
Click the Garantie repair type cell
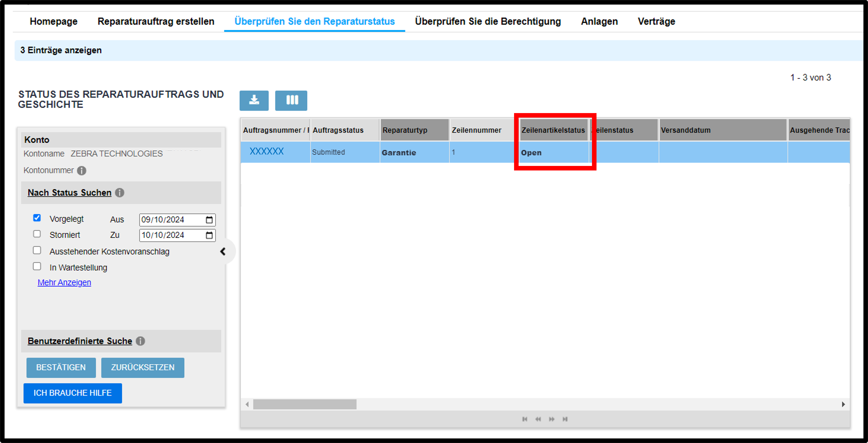(x=414, y=152)
